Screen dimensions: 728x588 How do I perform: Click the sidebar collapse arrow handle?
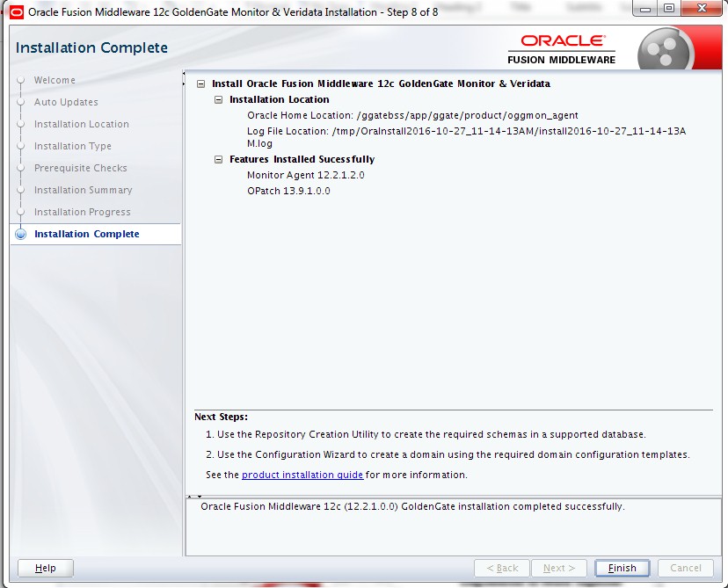(x=184, y=78)
